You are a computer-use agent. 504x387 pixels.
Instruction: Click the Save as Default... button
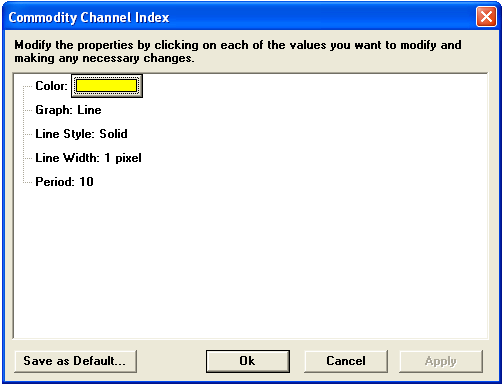click(76, 361)
